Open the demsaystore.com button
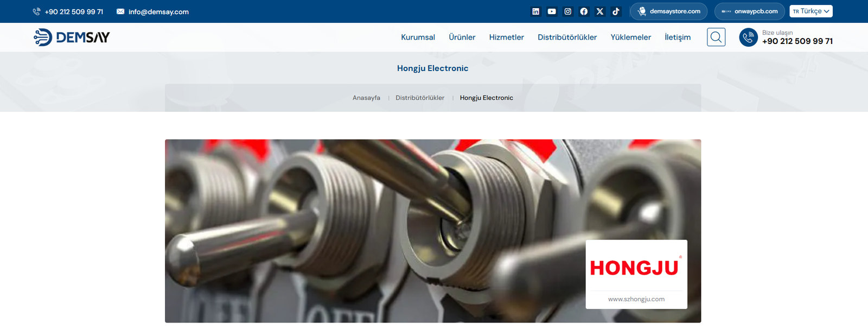868x336 pixels. coord(669,11)
